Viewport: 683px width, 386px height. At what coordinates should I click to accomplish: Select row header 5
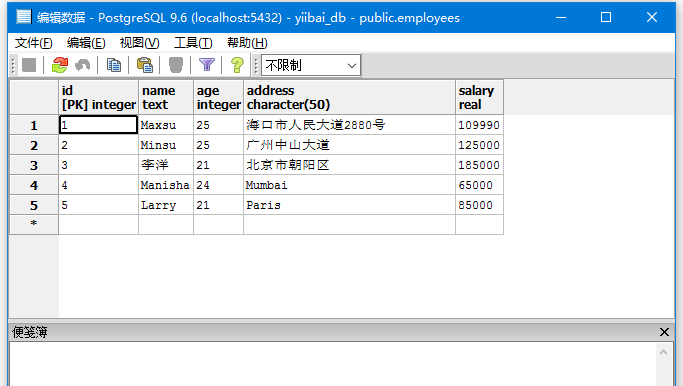point(34,205)
